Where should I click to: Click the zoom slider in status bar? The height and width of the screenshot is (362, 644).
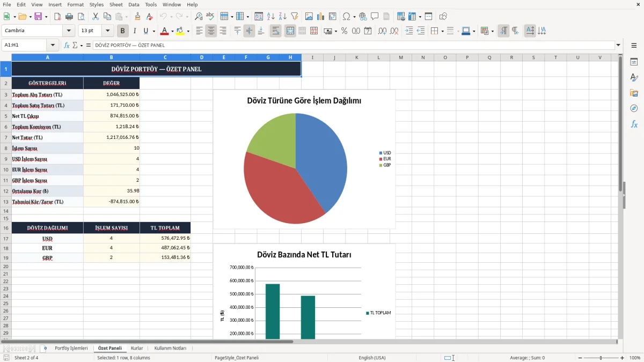coord(601,358)
